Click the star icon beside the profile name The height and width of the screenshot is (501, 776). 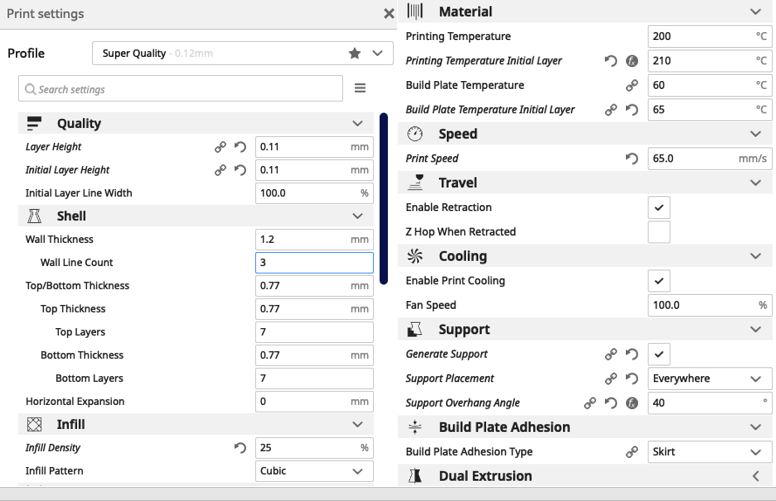click(x=354, y=54)
